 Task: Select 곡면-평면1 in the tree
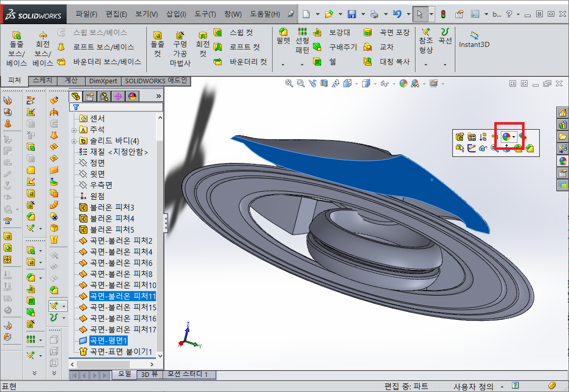point(103,341)
